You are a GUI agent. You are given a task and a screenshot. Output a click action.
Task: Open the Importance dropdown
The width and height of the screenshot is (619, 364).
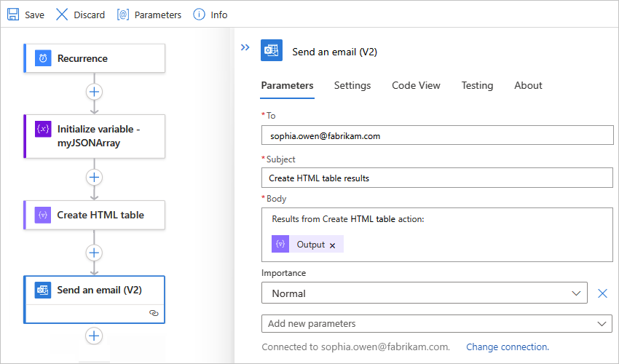424,293
